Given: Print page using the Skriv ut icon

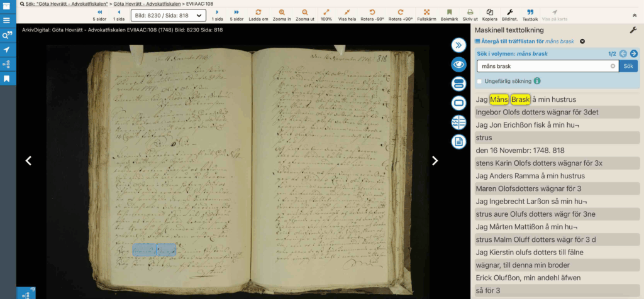Looking at the screenshot, I should [469, 12].
